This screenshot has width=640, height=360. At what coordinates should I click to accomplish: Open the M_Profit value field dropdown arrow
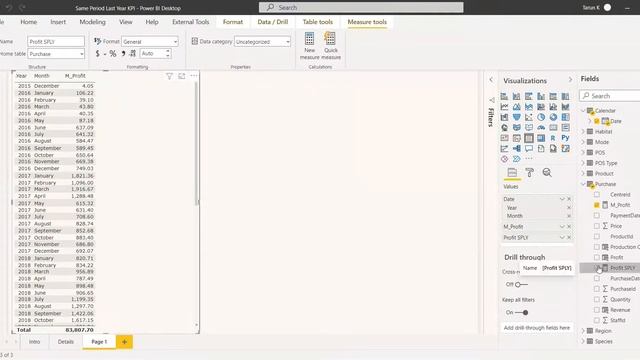coord(562,227)
